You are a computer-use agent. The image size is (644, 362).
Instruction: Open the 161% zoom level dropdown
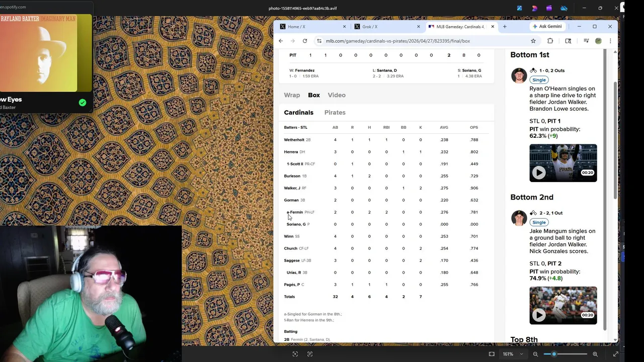pos(513,354)
